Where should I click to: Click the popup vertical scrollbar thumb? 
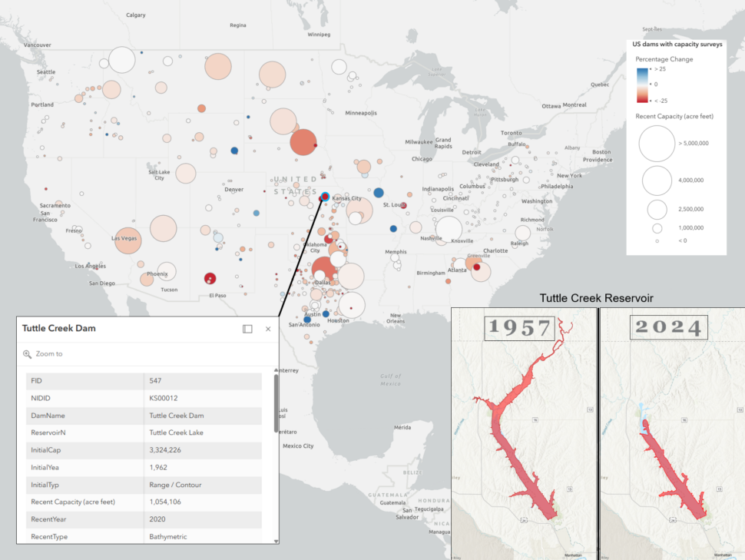tap(276, 403)
